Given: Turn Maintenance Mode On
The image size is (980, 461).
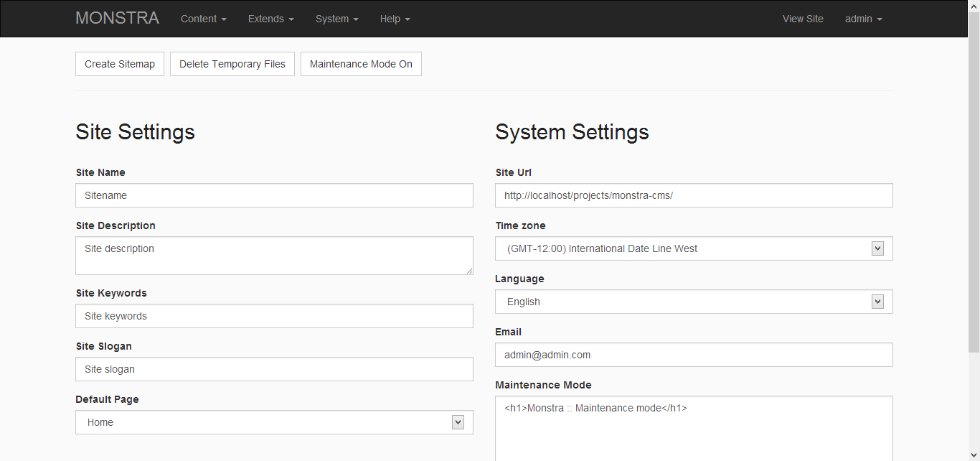Looking at the screenshot, I should [361, 64].
